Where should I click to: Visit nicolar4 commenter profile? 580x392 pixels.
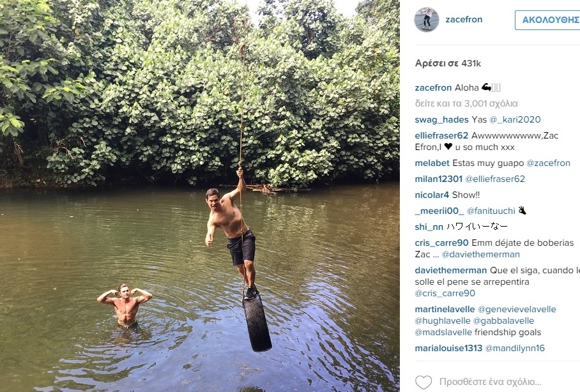coord(432,195)
